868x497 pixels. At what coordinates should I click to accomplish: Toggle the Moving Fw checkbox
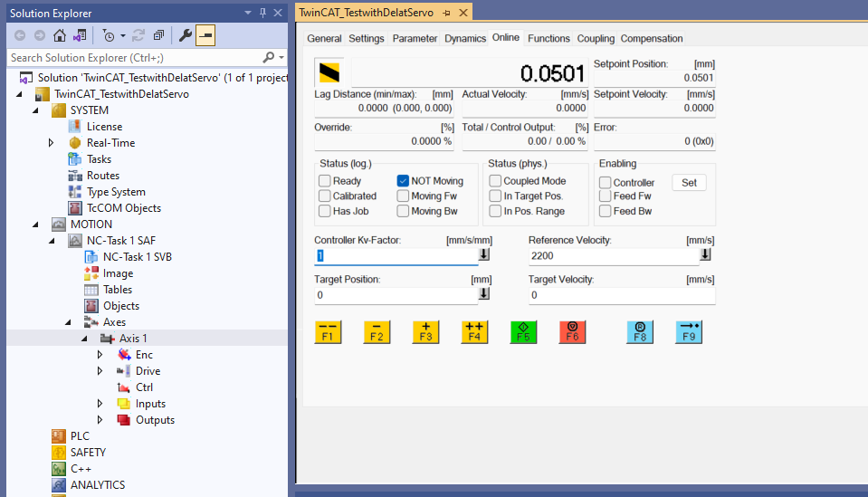pos(403,196)
